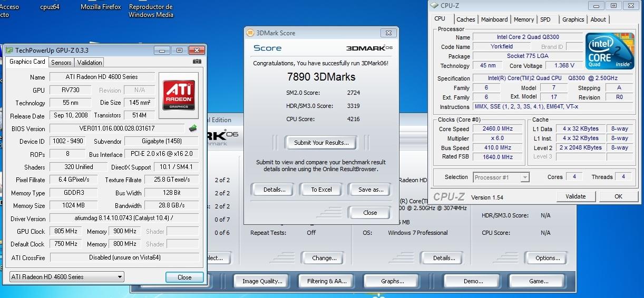Switch to the Sensors tab in GPU-Z
The width and height of the screenshot is (644, 298).
[61, 62]
